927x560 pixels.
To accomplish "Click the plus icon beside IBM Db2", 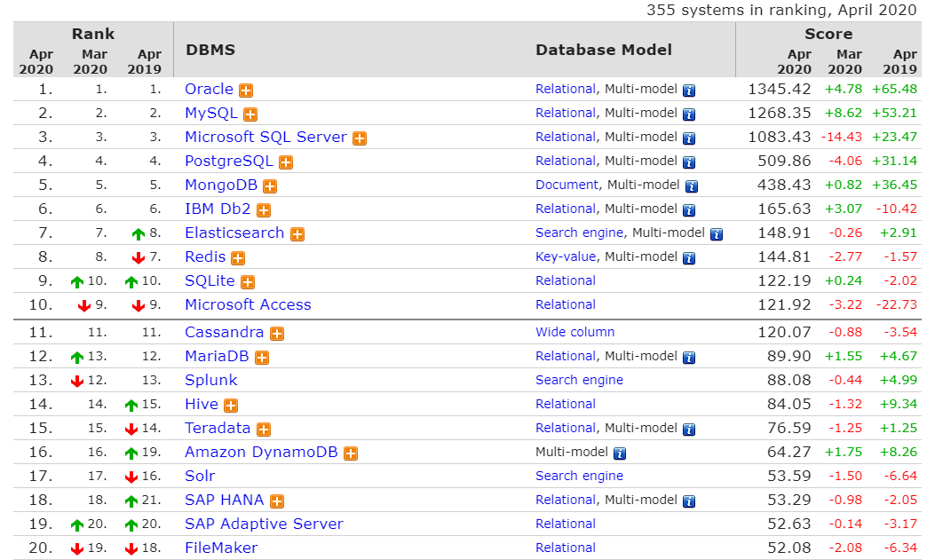I will [x=264, y=210].
